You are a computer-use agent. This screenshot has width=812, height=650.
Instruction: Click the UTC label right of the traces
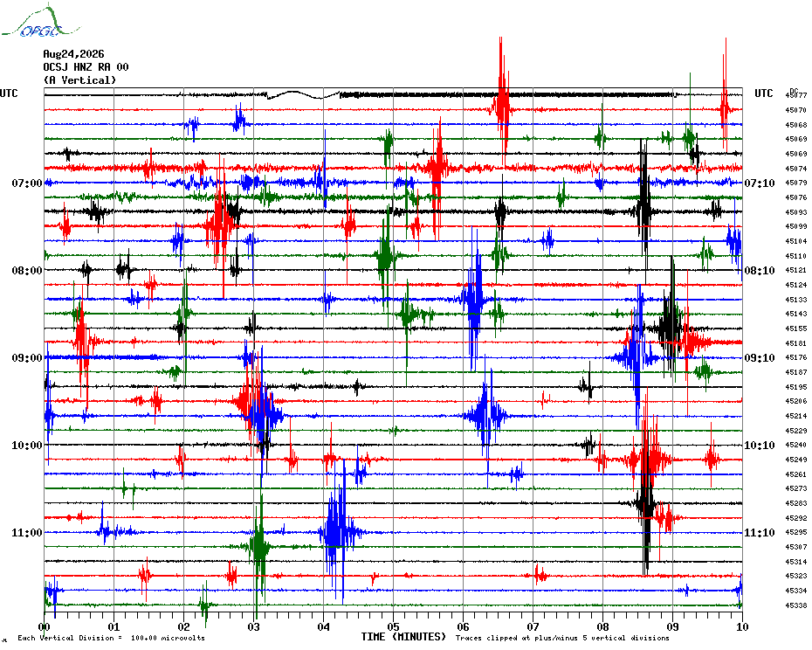[763, 93]
